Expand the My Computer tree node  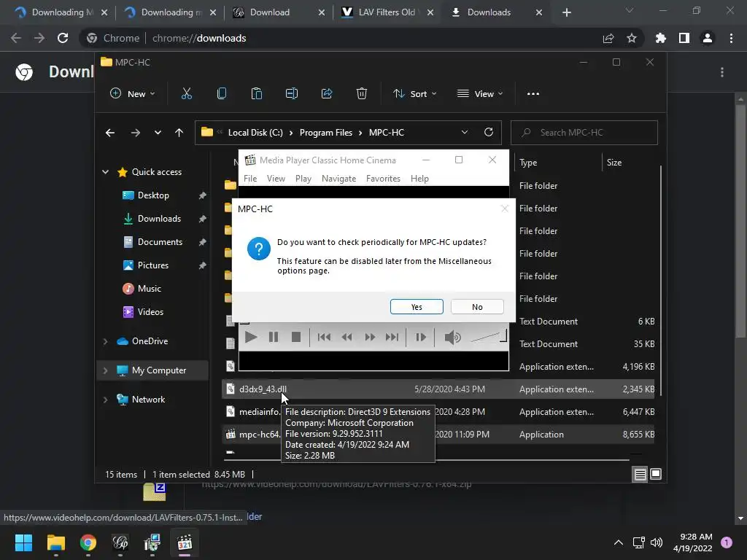105,370
